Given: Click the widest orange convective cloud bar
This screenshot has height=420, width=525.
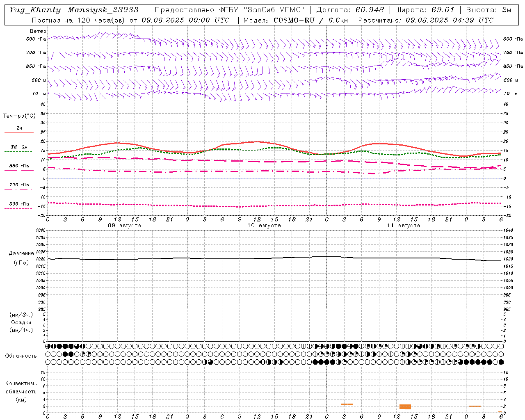Looking at the screenshot, I should [x=405, y=406].
